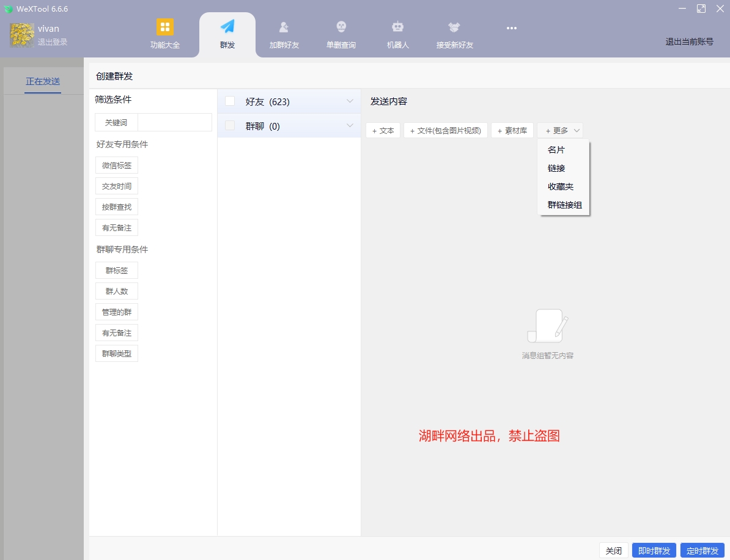
Task: Check the 群聊 (0) checkbox
Action: click(x=229, y=126)
